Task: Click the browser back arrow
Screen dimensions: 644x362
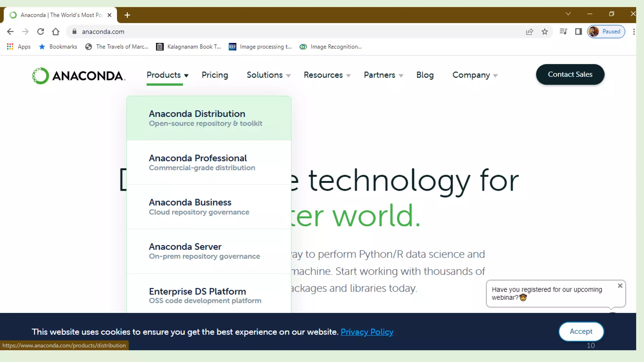Action: point(10,31)
